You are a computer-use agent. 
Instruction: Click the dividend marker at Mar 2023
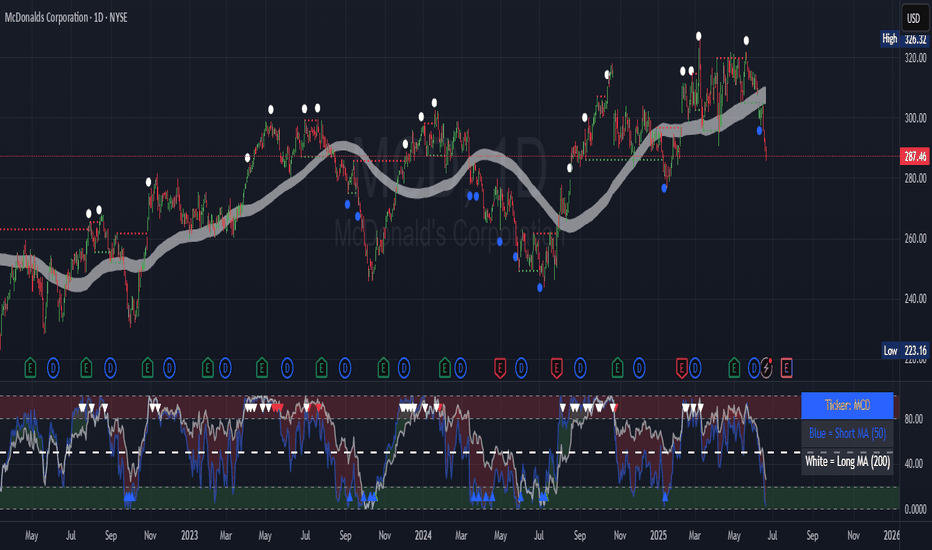click(225, 369)
